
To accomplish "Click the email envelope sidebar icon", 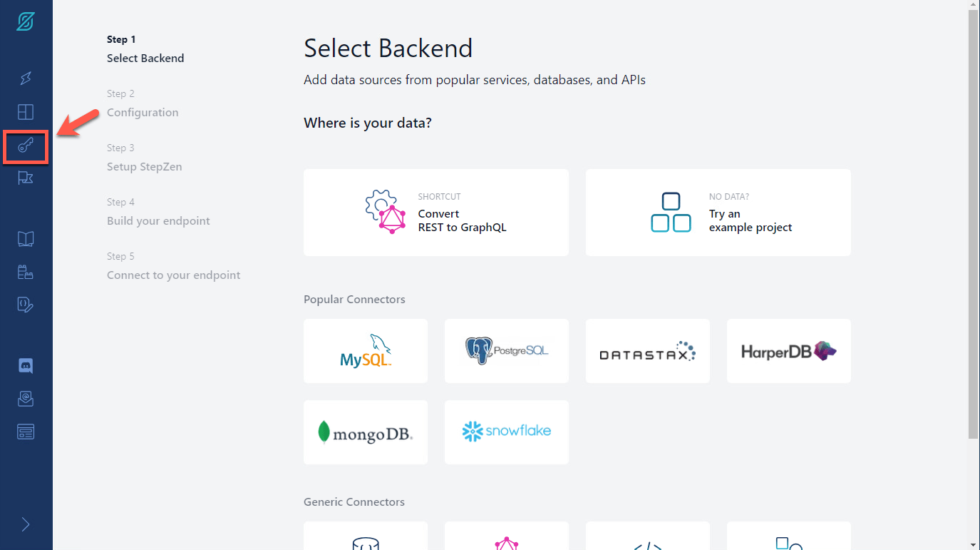I will (26, 399).
